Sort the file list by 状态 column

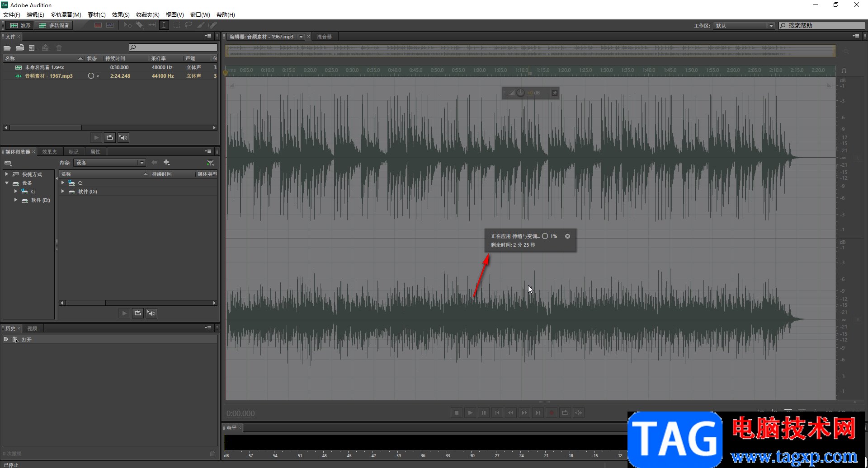pos(94,58)
